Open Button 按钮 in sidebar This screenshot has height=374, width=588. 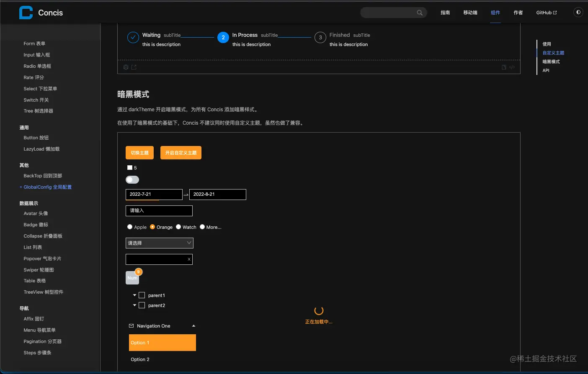36,138
